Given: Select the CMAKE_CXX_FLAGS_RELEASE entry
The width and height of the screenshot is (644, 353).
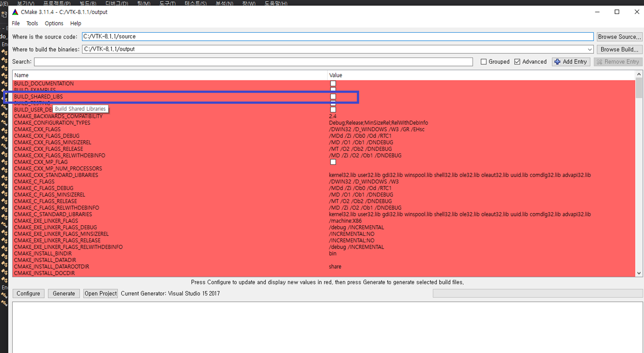Looking at the screenshot, I should pos(49,149).
